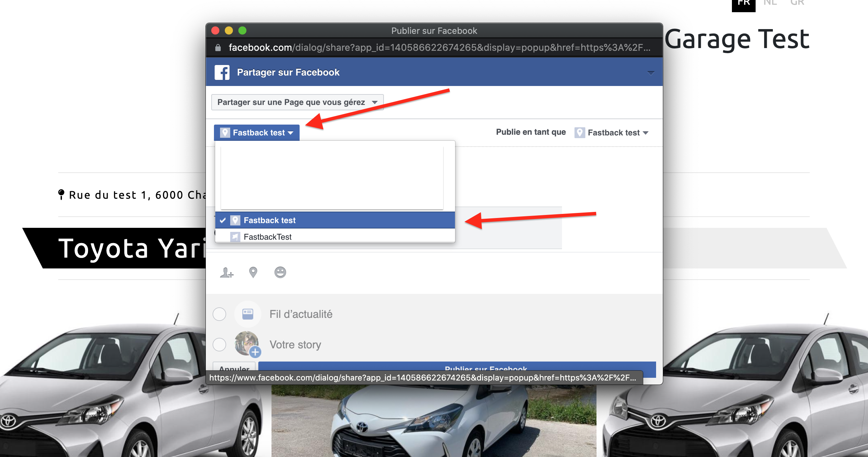868x457 pixels.
Task: Maximize the popup with the green button
Action: tap(242, 30)
